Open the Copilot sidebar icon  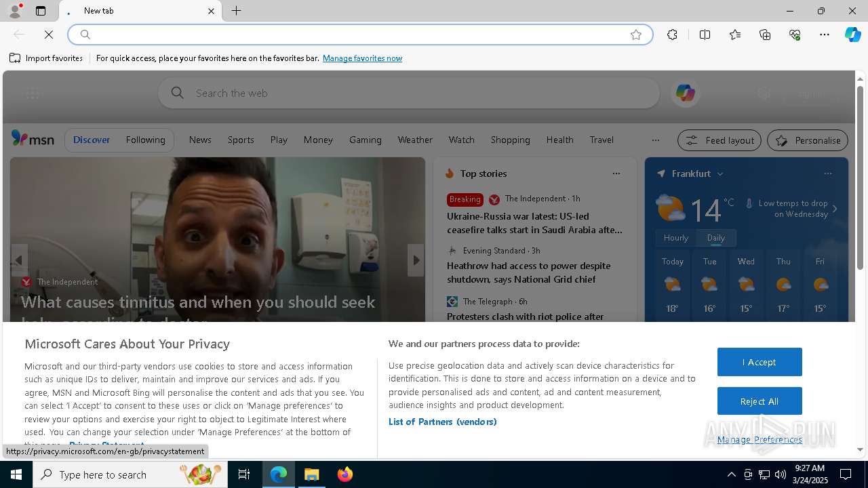coord(852,35)
